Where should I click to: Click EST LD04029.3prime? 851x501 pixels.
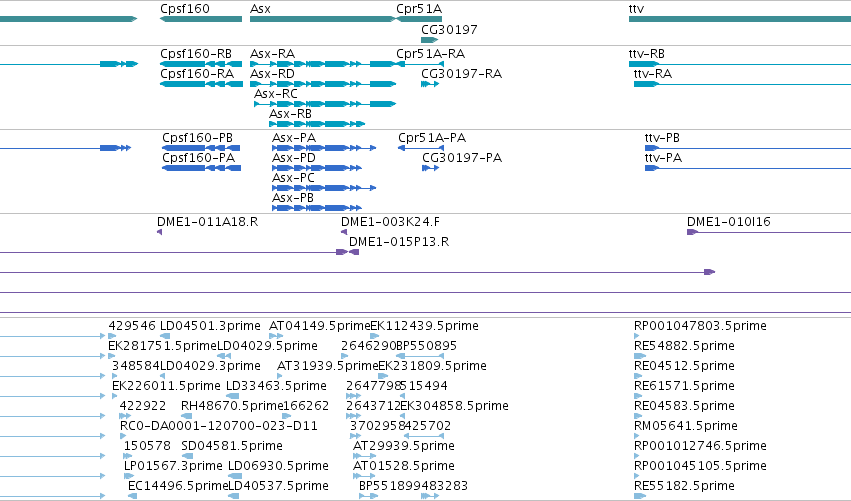click(x=210, y=366)
